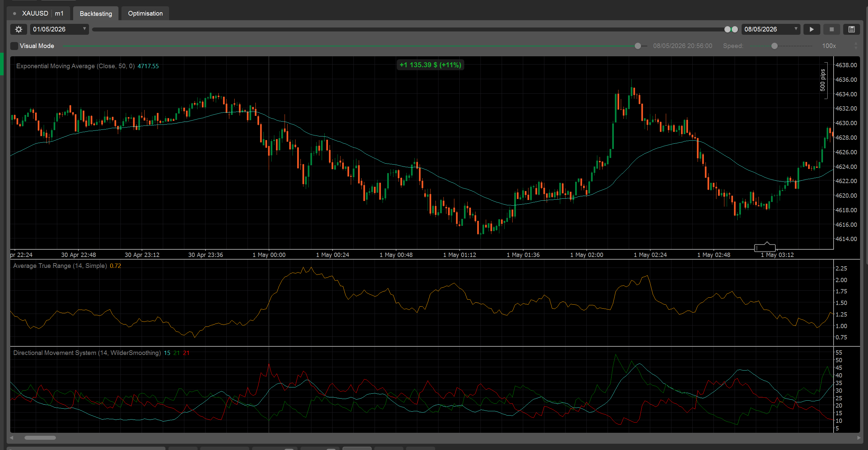The image size is (868, 450).
Task: Click the horizontal scrollbar thumb
Action: click(x=40, y=437)
